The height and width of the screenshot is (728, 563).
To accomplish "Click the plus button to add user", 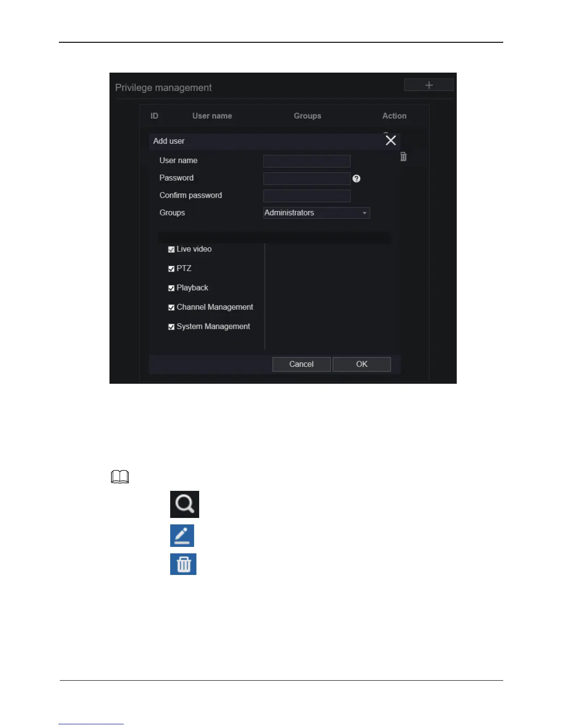I will point(429,85).
